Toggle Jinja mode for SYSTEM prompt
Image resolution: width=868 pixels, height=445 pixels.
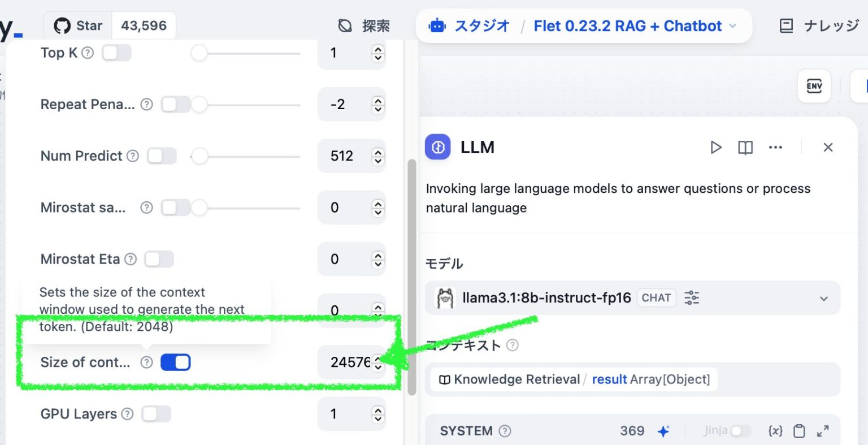tap(740, 431)
